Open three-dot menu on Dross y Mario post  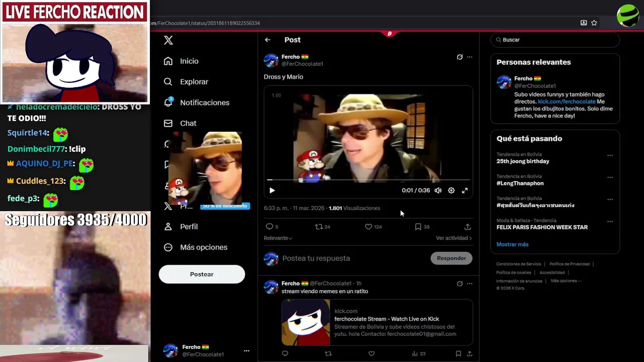(469, 57)
